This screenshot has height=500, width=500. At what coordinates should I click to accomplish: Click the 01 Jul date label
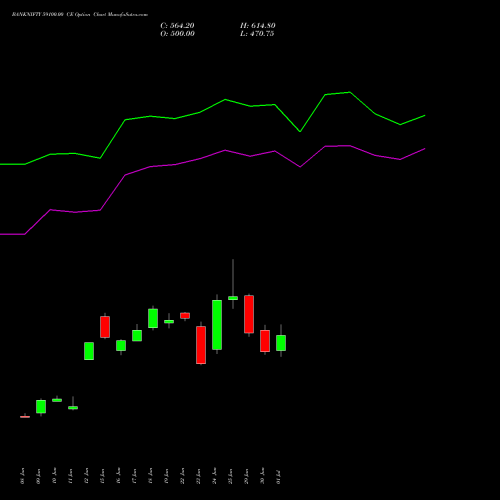click(x=279, y=477)
